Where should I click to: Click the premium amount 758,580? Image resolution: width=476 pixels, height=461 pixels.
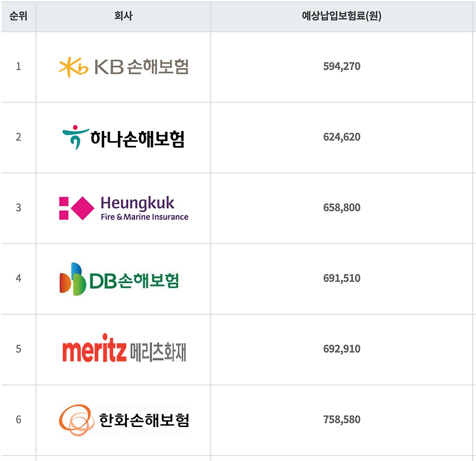(342, 420)
